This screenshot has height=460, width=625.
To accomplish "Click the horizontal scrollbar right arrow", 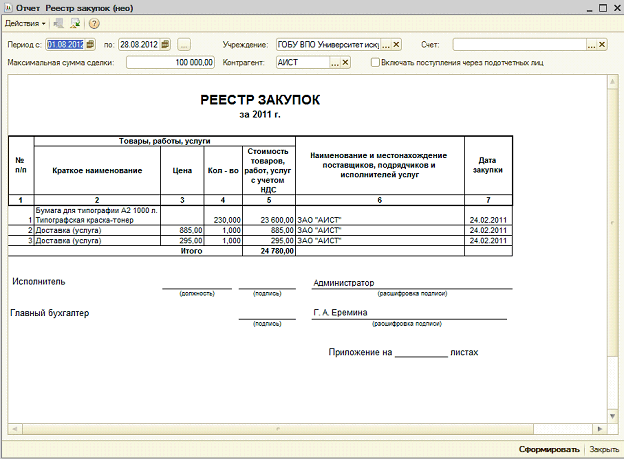I will tap(600, 429).
